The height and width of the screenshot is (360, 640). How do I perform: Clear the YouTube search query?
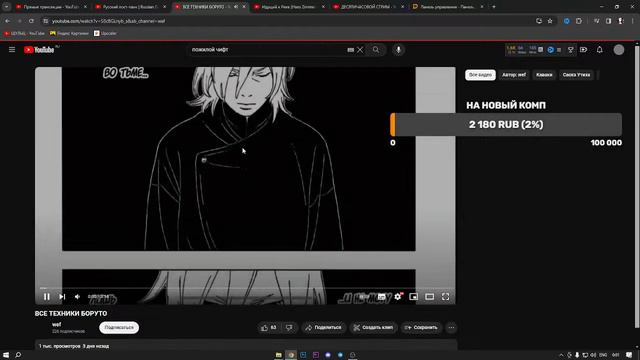pyautogui.click(x=360, y=50)
